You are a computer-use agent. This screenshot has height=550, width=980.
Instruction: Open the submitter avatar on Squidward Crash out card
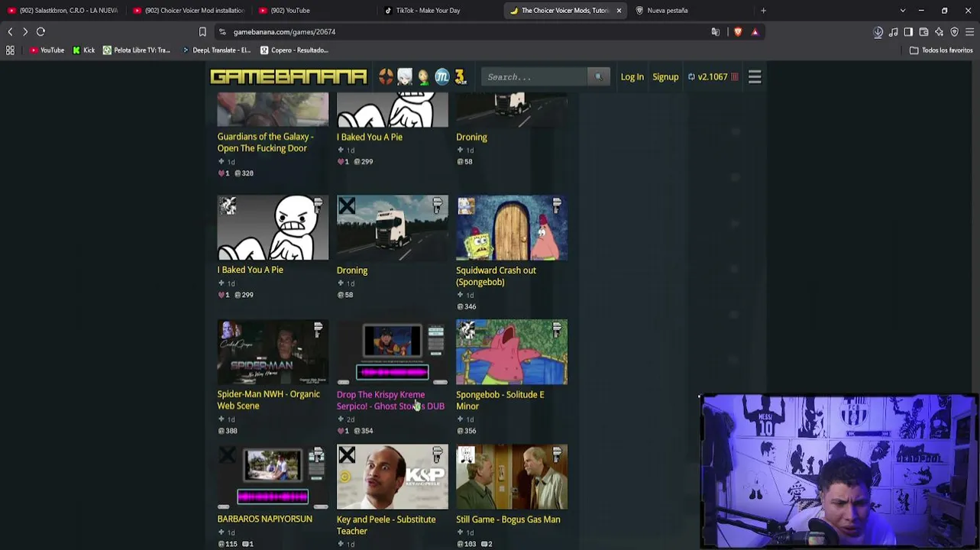(x=466, y=205)
